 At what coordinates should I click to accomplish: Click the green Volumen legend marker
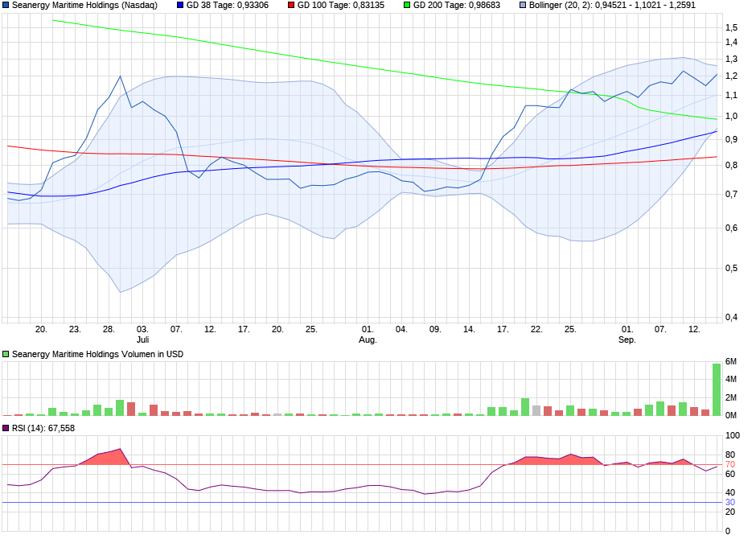click(x=5, y=352)
